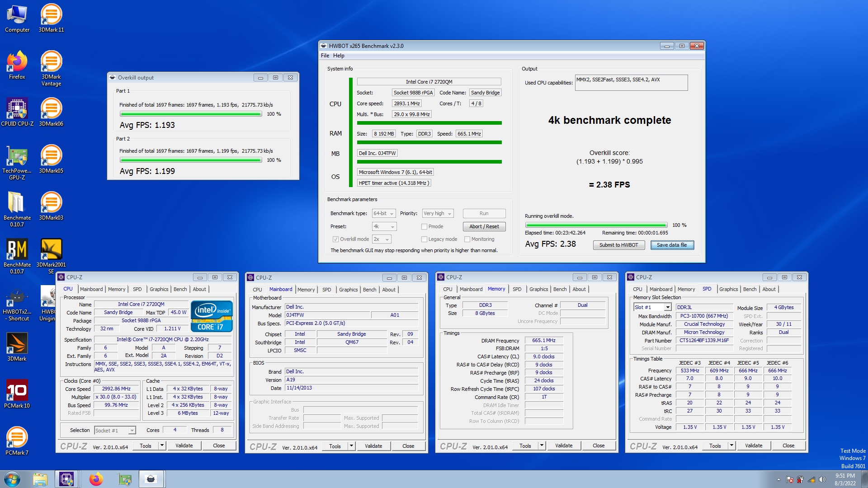Click Abort / Reset button

tap(484, 226)
